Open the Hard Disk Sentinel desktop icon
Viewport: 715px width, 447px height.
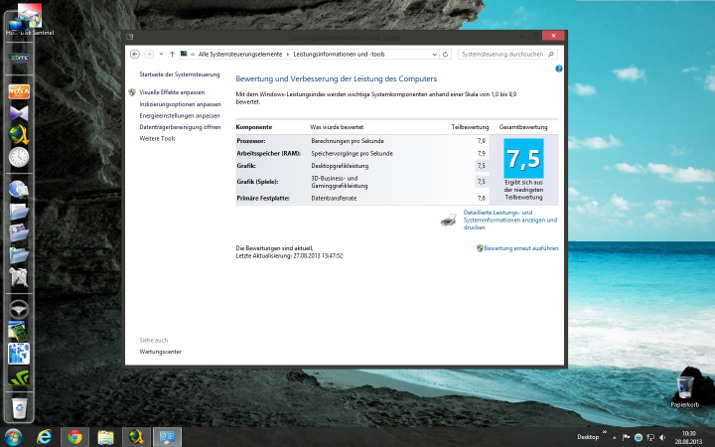30,20
